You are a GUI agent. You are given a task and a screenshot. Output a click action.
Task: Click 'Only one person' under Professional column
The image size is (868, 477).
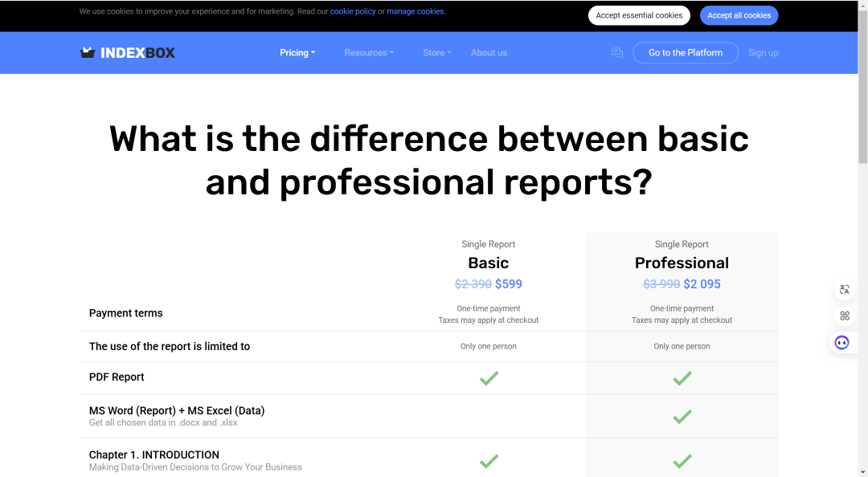point(682,346)
